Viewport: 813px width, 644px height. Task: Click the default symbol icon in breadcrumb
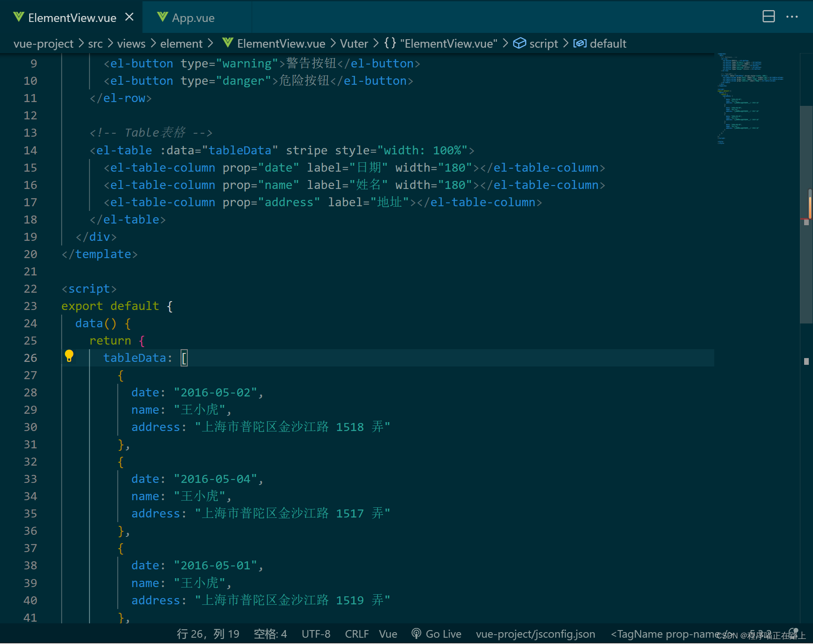tap(580, 43)
